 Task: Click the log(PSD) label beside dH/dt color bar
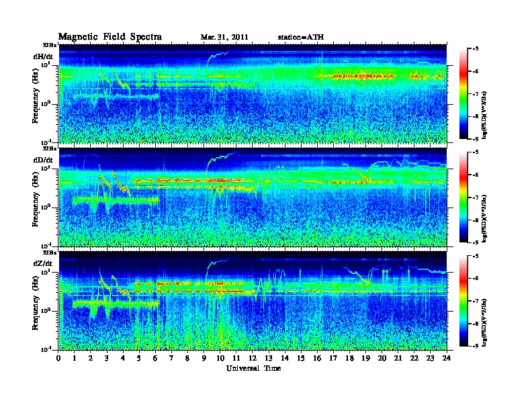click(x=484, y=115)
